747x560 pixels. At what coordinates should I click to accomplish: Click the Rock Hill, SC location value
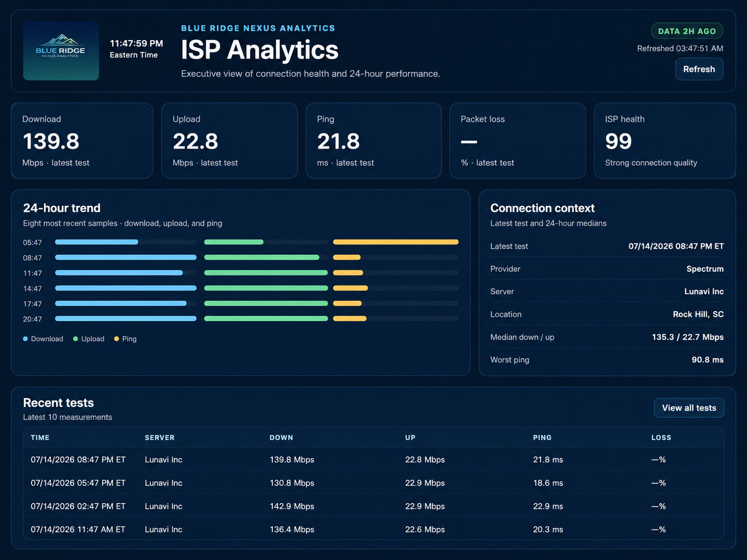point(699,315)
